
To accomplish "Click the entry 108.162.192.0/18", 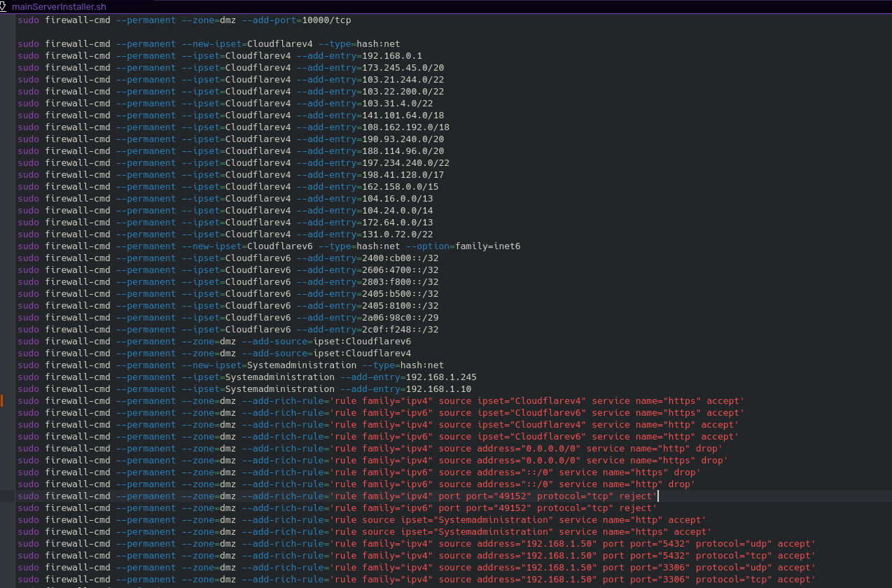I will (x=406, y=127).
